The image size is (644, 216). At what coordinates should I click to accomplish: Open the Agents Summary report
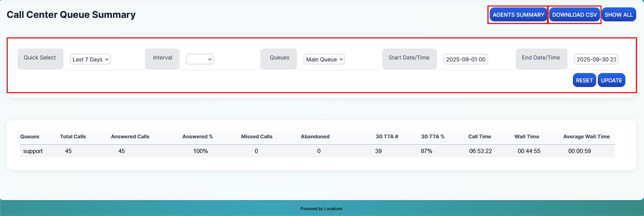click(x=518, y=15)
